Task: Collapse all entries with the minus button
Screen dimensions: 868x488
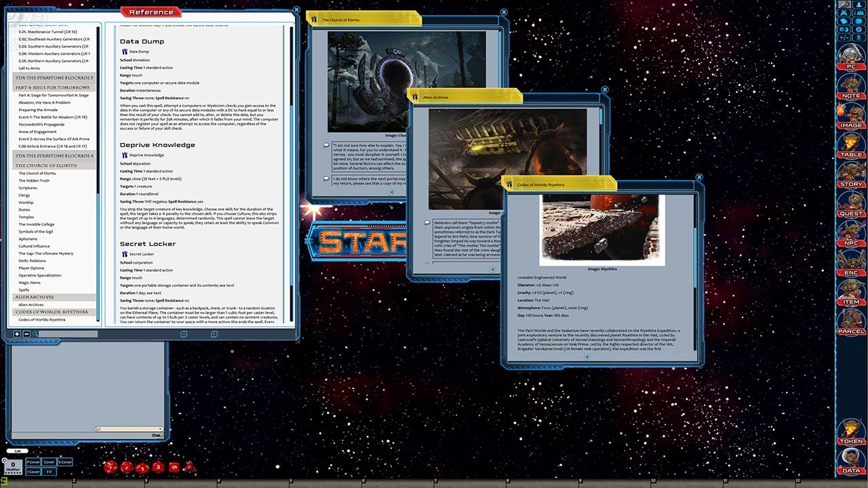Action: tap(26, 334)
